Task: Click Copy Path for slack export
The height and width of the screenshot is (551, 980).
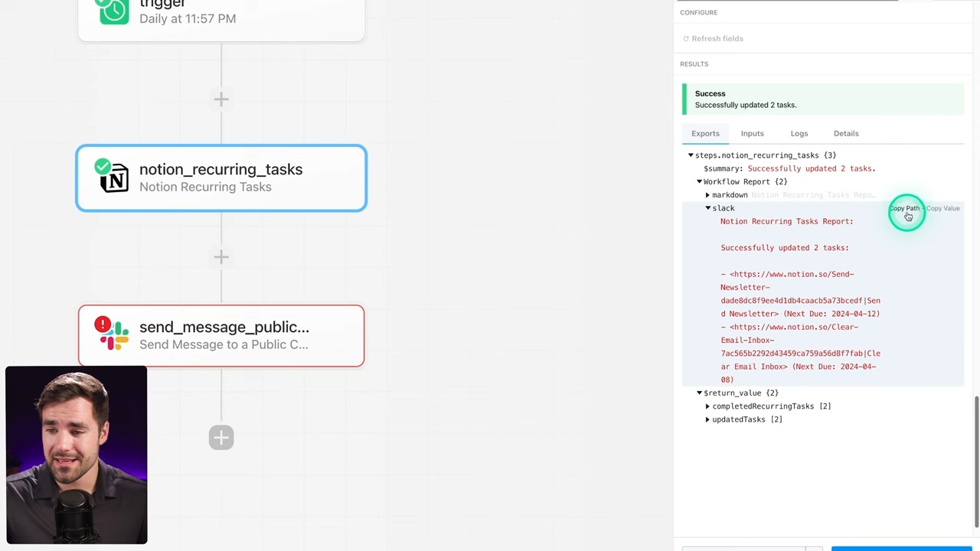Action: click(904, 208)
